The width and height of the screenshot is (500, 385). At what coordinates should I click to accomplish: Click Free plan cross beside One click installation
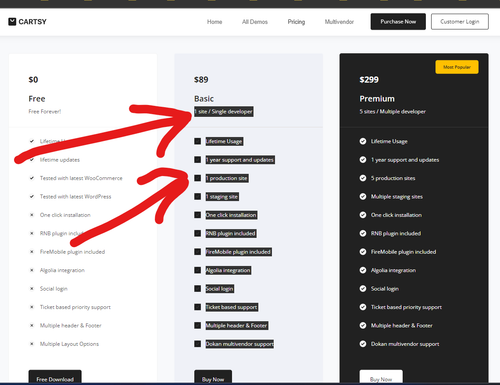coord(32,215)
